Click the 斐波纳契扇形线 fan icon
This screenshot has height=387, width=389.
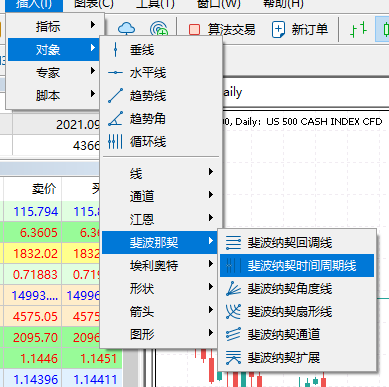(x=233, y=312)
